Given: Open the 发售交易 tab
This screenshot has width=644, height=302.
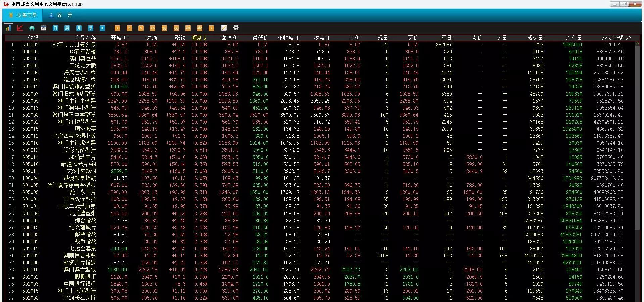Looking at the screenshot, I should pyautogui.click(x=22, y=15).
